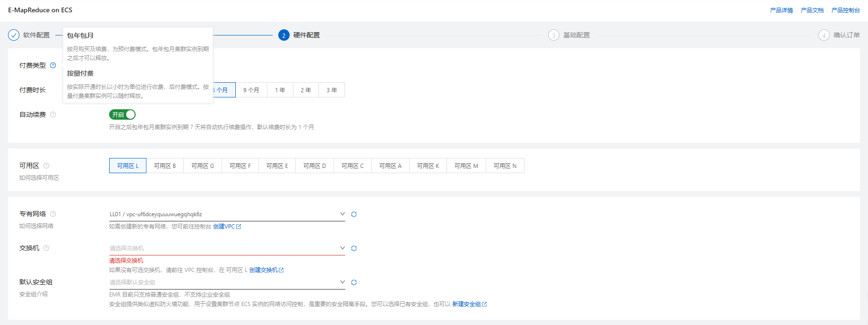Click the help icon beside 专有网络
The height and width of the screenshot is (325, 868).
[x=53, y=214]
